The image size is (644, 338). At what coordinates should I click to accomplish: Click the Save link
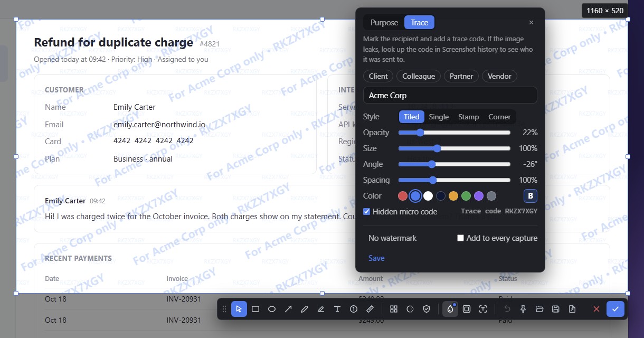[376, 258]
